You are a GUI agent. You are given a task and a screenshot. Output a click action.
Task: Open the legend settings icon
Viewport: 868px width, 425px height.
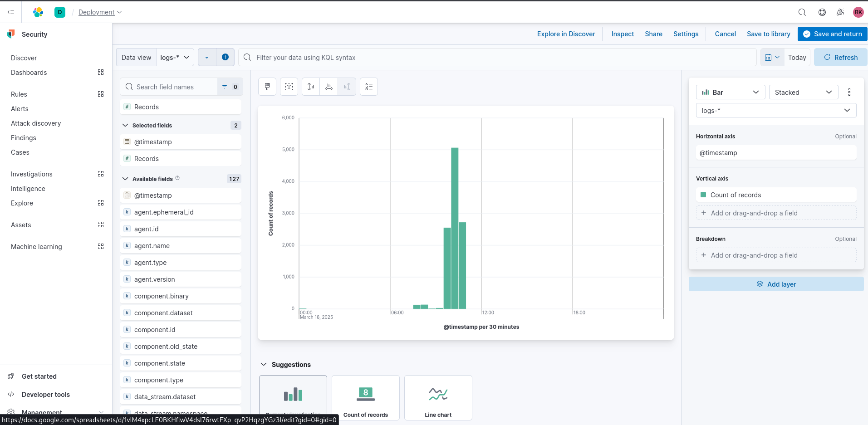point(369,87)
